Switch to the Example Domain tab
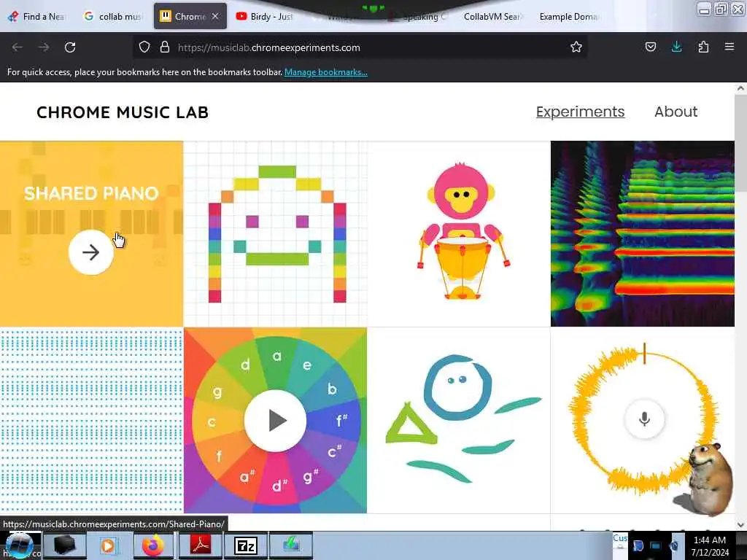The width and height of the screenshot is (747, 560). (568, 16)
